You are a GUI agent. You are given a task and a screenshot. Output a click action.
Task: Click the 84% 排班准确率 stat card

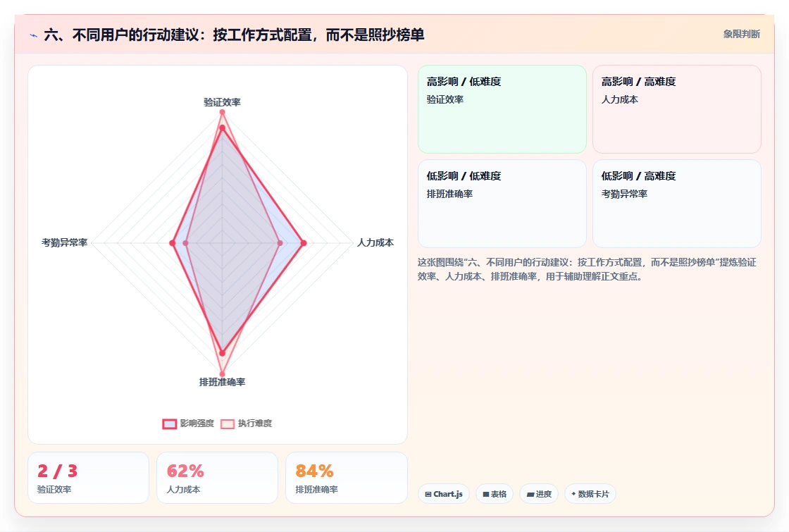pos(346,478)
